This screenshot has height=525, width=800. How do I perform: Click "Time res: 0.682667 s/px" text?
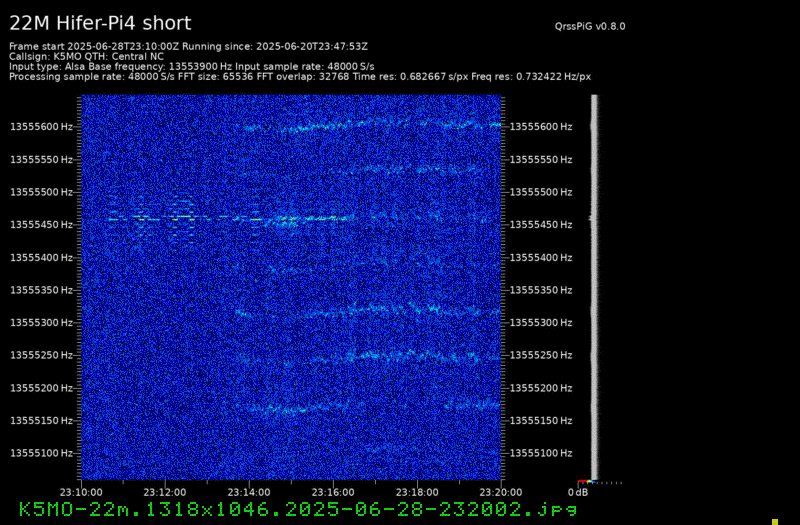pos(410,77)
